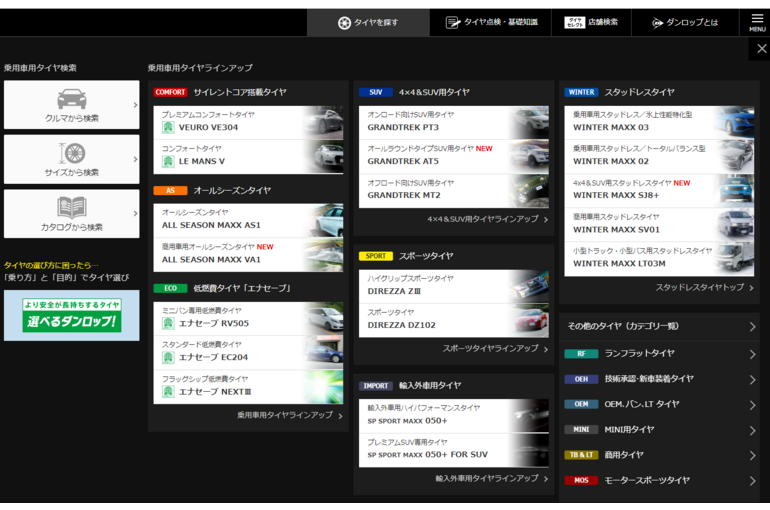This screenshot has width=770, height=510.
Task: Follow スポーツタイヤラインアップ link
Action: (495, 349)
